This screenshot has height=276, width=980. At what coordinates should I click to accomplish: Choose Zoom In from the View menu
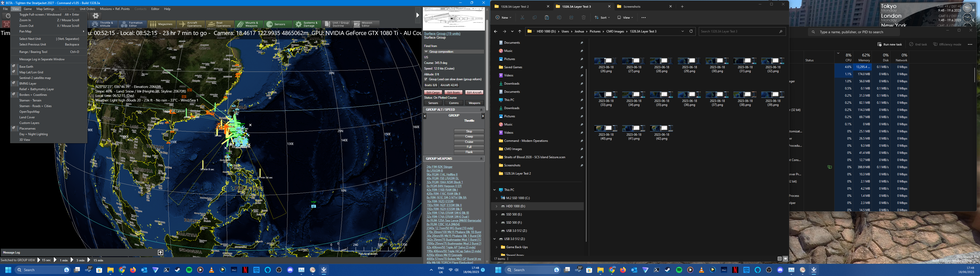49,20
